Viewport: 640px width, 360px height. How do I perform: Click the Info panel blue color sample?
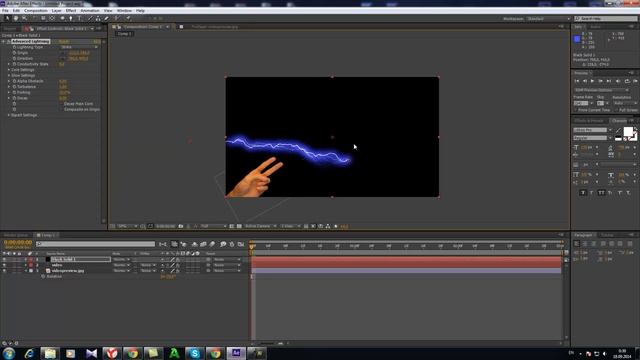577,39
